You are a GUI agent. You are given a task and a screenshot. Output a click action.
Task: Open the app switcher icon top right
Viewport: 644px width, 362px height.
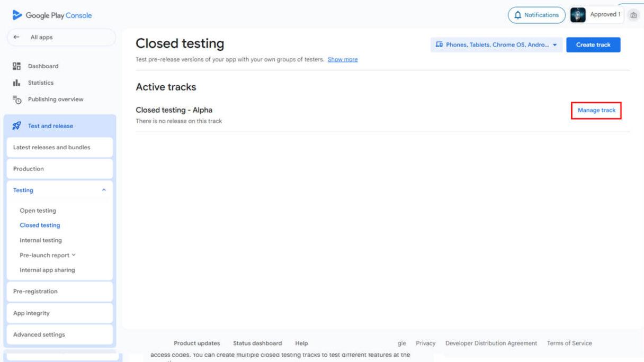point(633,15)
